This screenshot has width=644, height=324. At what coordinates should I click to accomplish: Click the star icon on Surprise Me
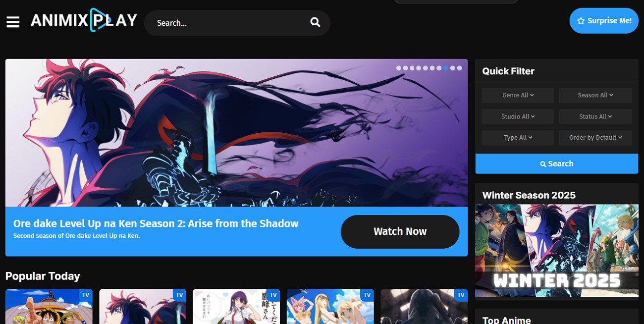coord(580,21)
